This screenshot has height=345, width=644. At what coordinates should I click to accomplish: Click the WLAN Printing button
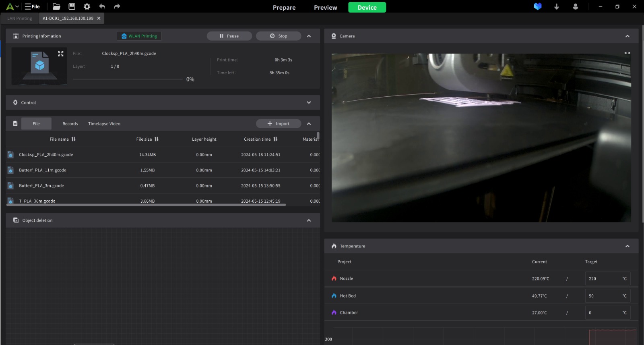click(139, 36)
